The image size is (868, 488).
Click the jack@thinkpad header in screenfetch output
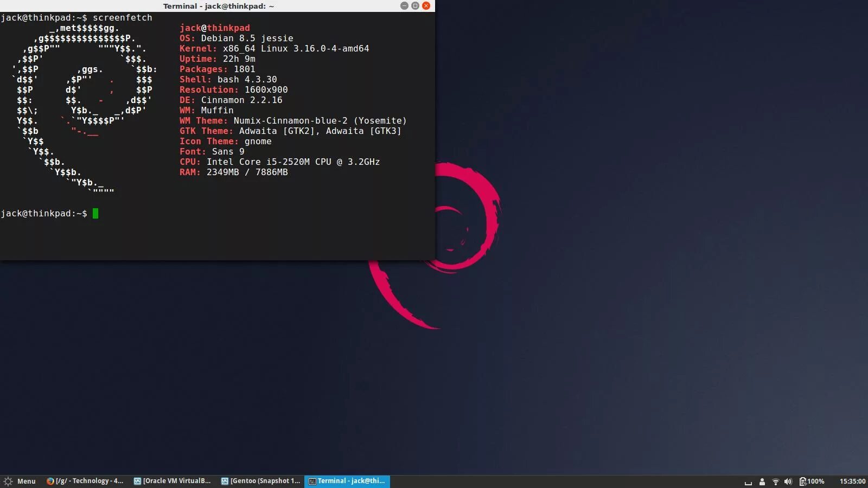tap(215, 28)
